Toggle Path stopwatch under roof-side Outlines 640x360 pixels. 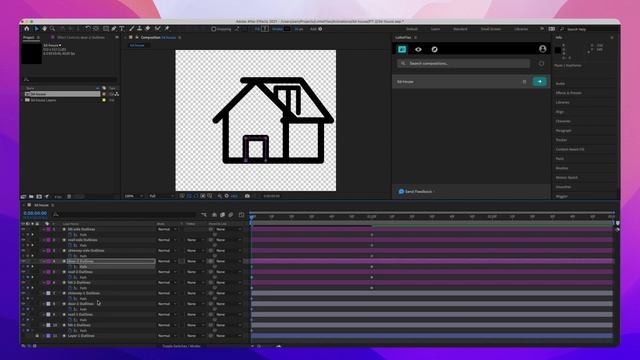pyautogui.click(x=70, y=245)
